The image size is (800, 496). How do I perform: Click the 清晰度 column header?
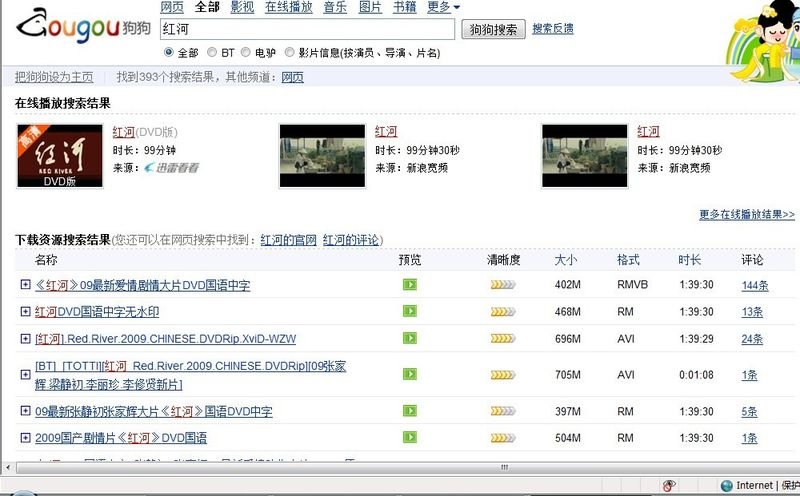tap(504, 260)
